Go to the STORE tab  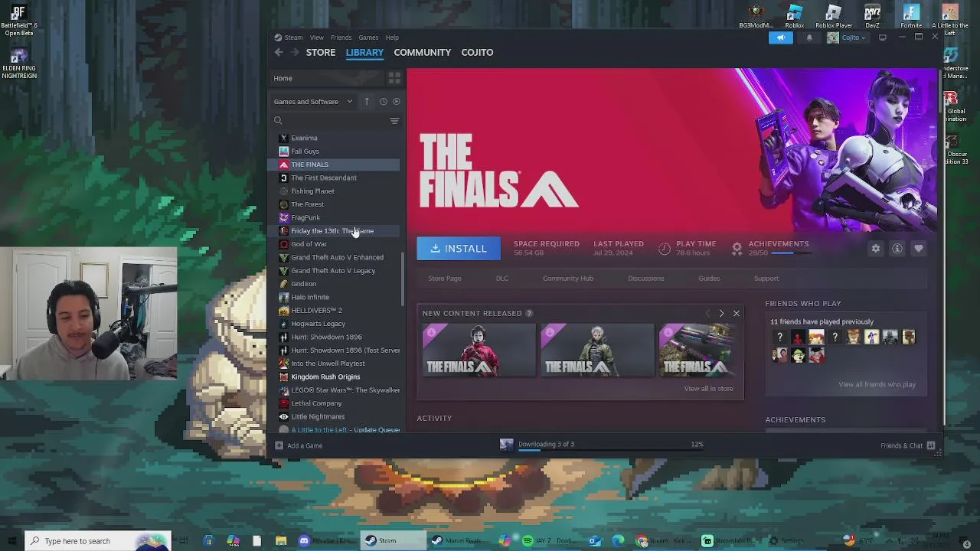(x=321, y=52)
